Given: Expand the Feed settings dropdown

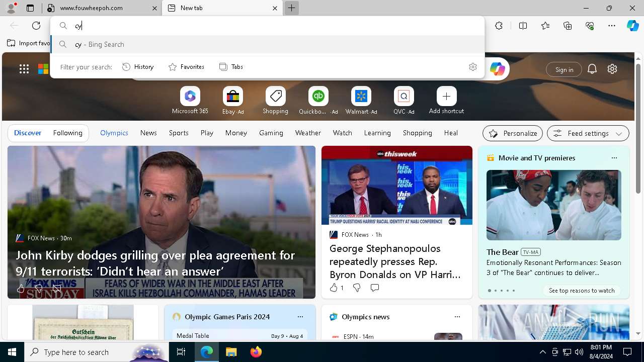Looking at the screenshot, I should point(588,133).
